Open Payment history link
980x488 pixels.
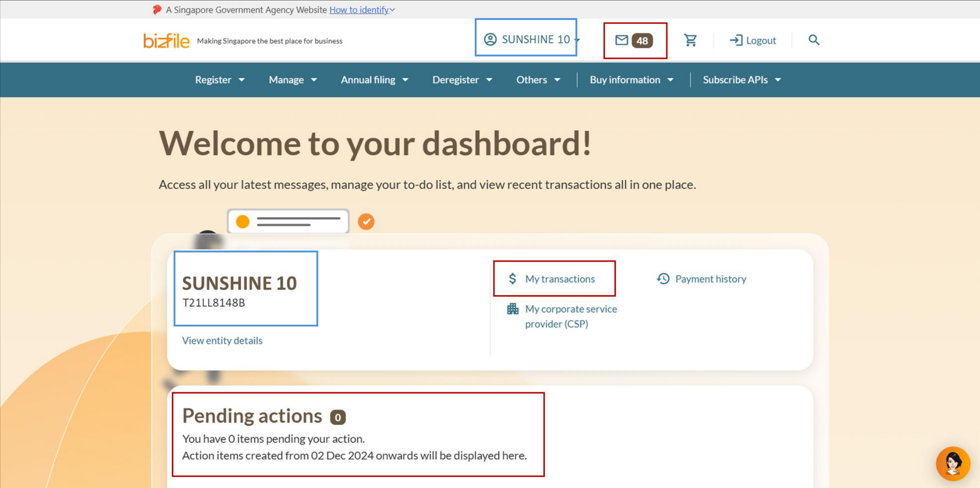click(x=710, y=279)
